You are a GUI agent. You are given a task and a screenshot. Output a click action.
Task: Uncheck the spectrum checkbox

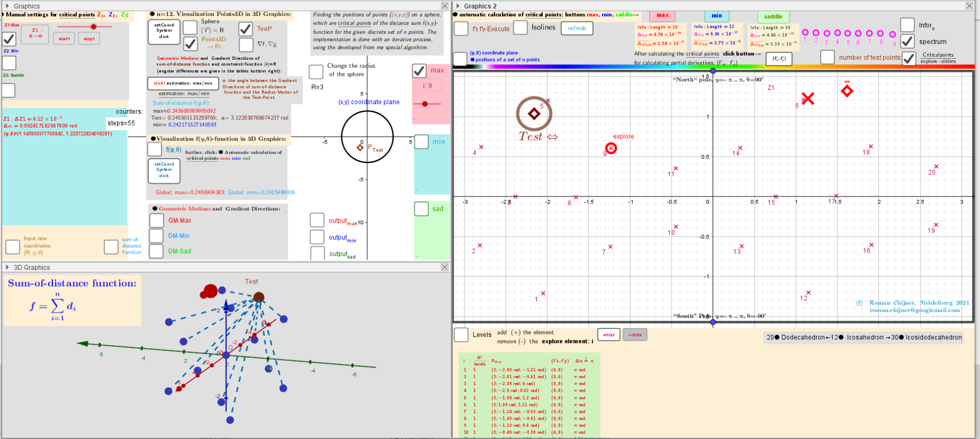(x=907, y=41)
